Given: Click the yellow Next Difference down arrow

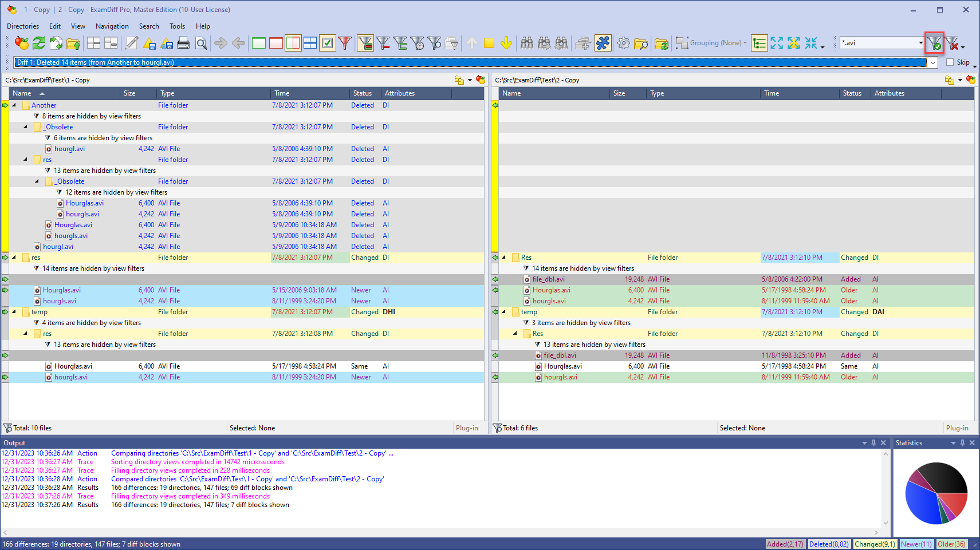Looking at the screenshot, I should [x=506, y=43].
